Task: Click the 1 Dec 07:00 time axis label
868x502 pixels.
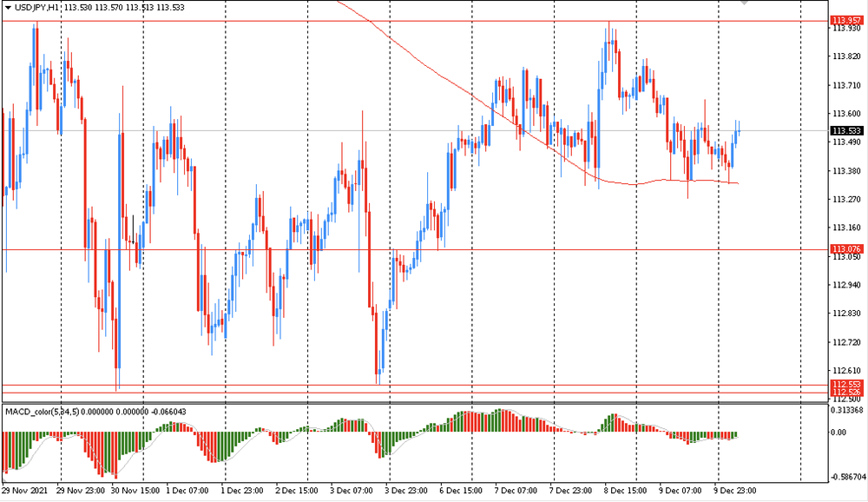Action: pyautogui.click(x=187, y=491)
